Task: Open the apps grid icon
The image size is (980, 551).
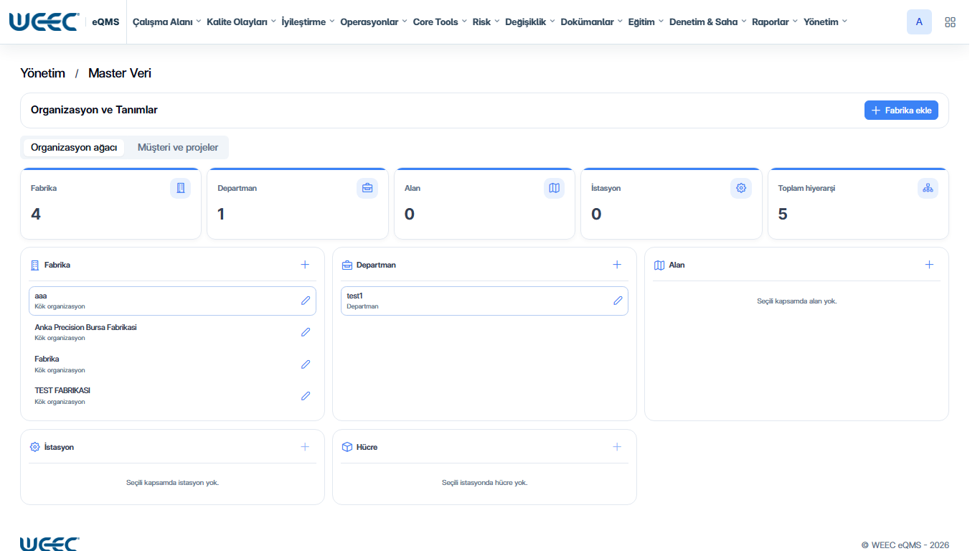Action: click(x=951, y=22)
